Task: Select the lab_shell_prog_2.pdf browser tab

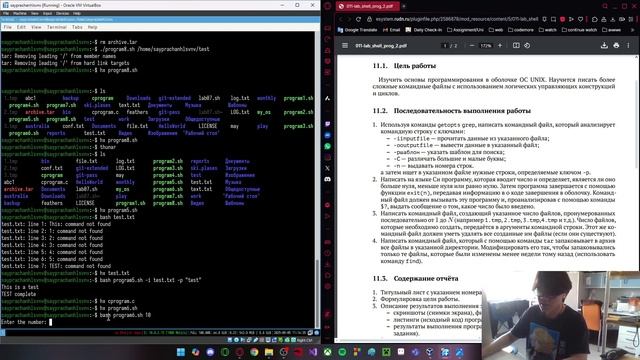Action: point(367,6)
